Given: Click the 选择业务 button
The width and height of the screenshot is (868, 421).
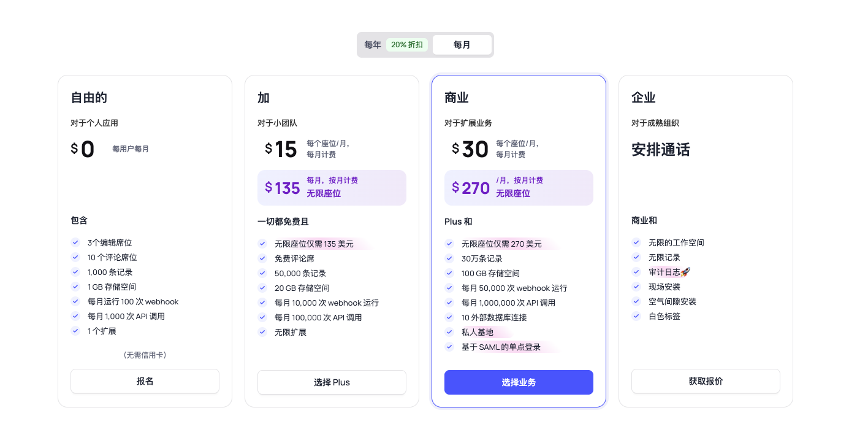Looking at the screenshot, I should 519,382.
